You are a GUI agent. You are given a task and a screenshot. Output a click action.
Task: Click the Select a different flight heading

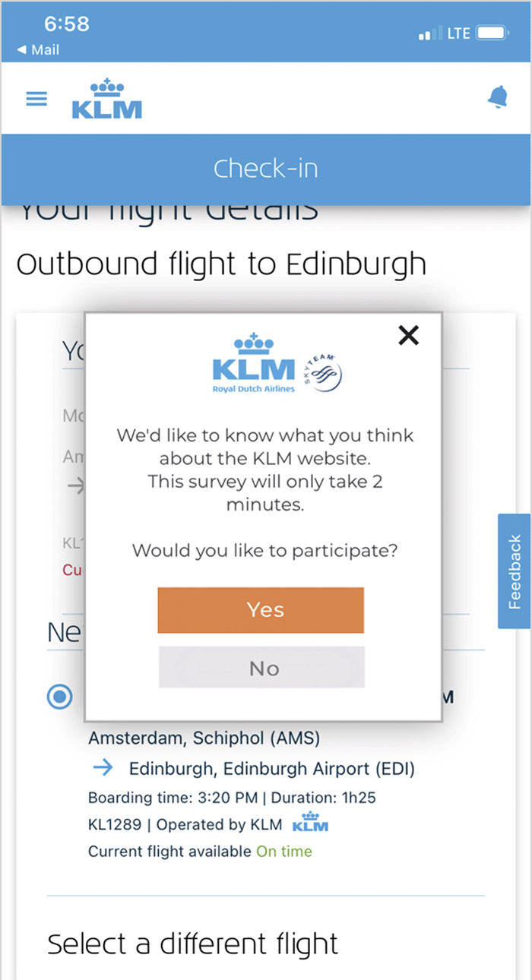[x=192, y=943]
